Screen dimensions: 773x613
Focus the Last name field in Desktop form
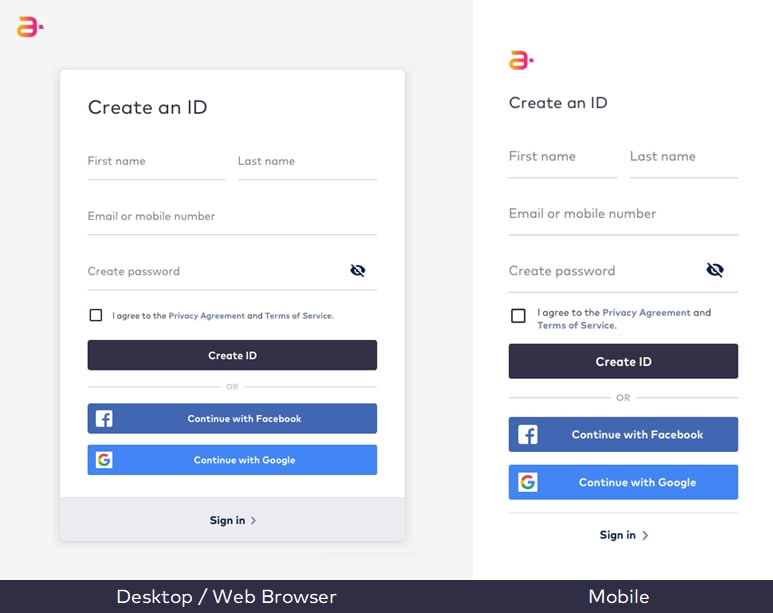tap(307, 165)
